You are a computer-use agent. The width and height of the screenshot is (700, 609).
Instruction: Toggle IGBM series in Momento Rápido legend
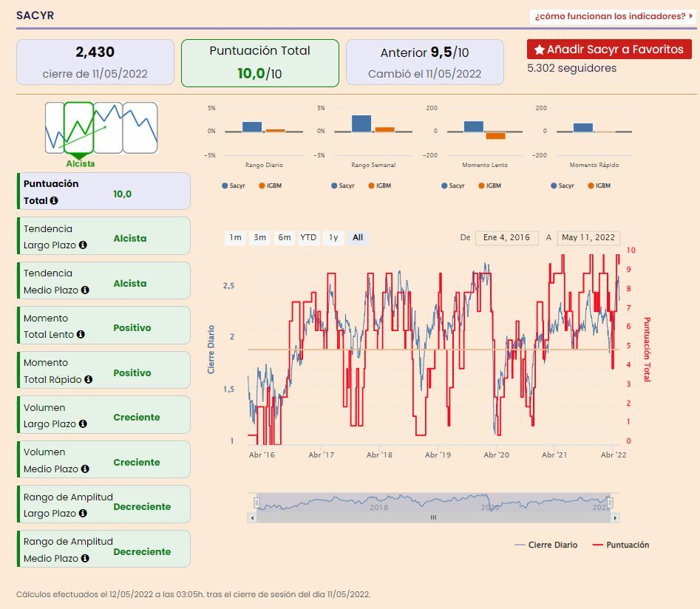coord(599,186)
